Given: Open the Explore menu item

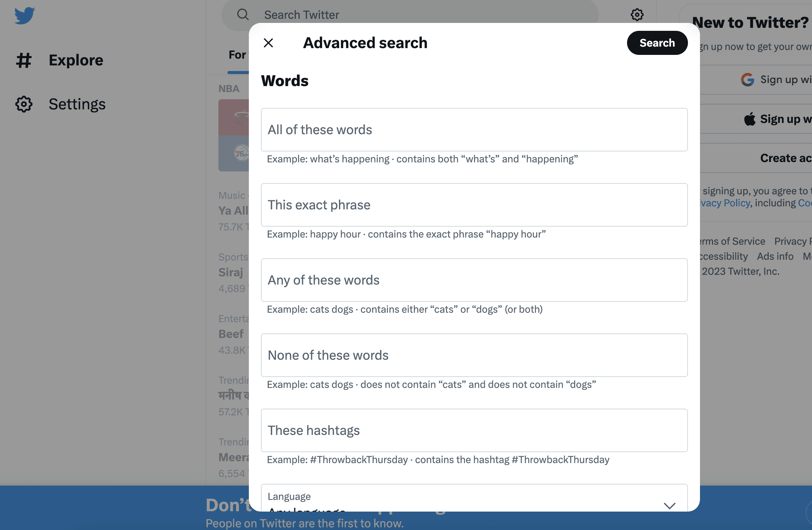Looking at the screenshot, I should 76,60.
